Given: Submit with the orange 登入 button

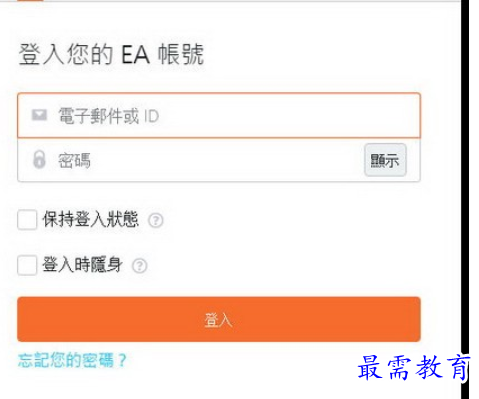Looking at the screenshot, I should 219,319.
